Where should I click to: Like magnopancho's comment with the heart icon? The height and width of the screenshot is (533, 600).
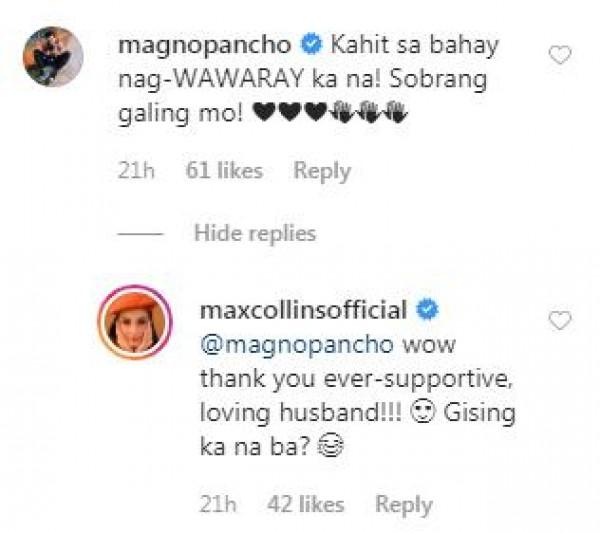click(560, 56)
